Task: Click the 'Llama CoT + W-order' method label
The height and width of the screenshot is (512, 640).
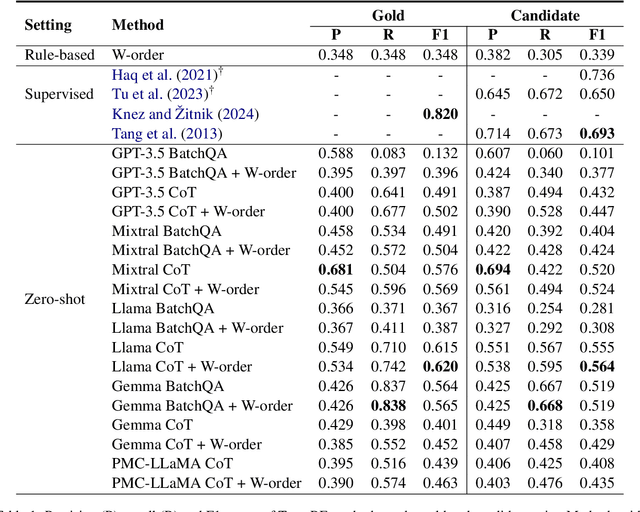Action: pos(182,367)
